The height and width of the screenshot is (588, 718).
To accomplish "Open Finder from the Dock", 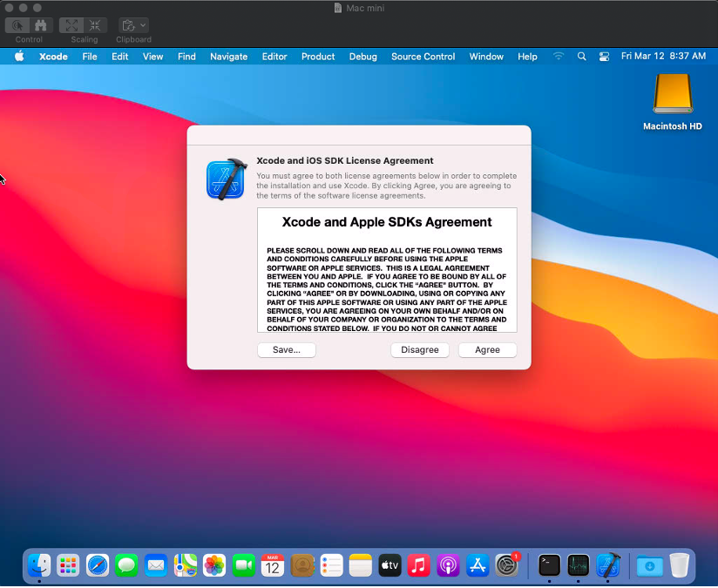I will [x=39, y=565].
